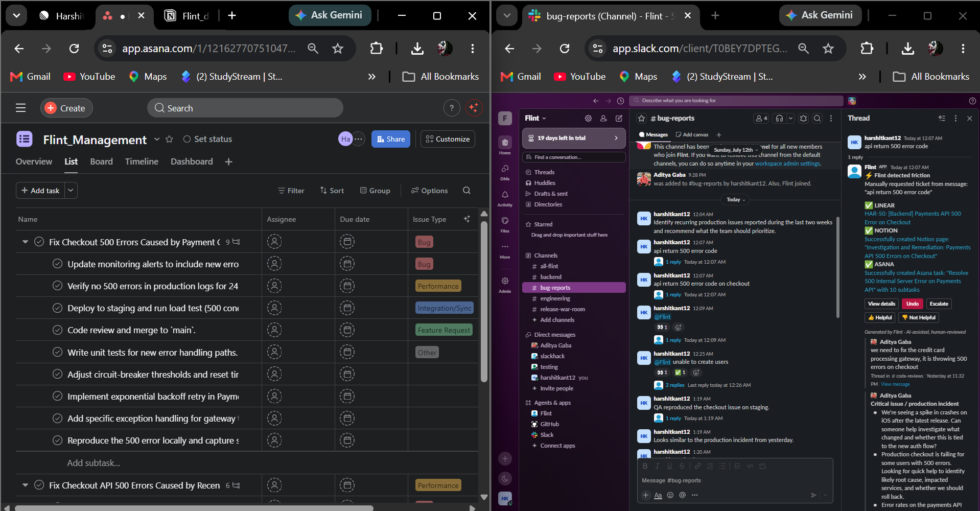Open Slack history clock icon
This screenshot has height=511, width=980.
[620, 101]
